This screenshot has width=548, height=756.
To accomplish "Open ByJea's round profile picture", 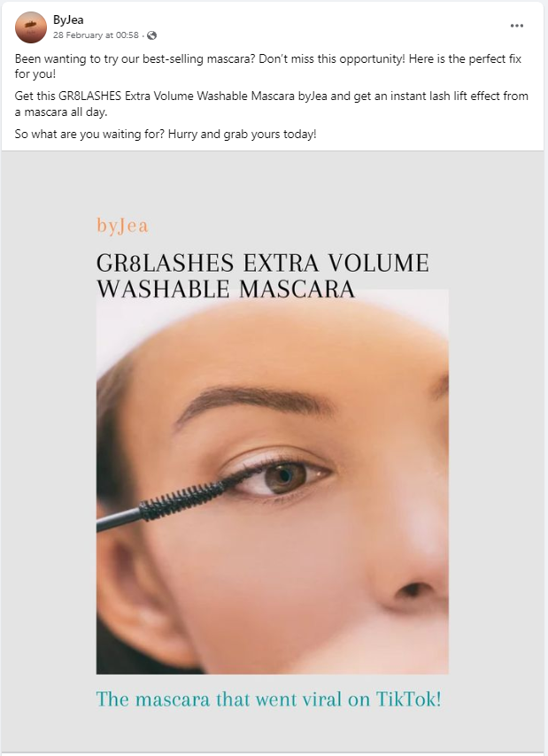I will 31,27.
